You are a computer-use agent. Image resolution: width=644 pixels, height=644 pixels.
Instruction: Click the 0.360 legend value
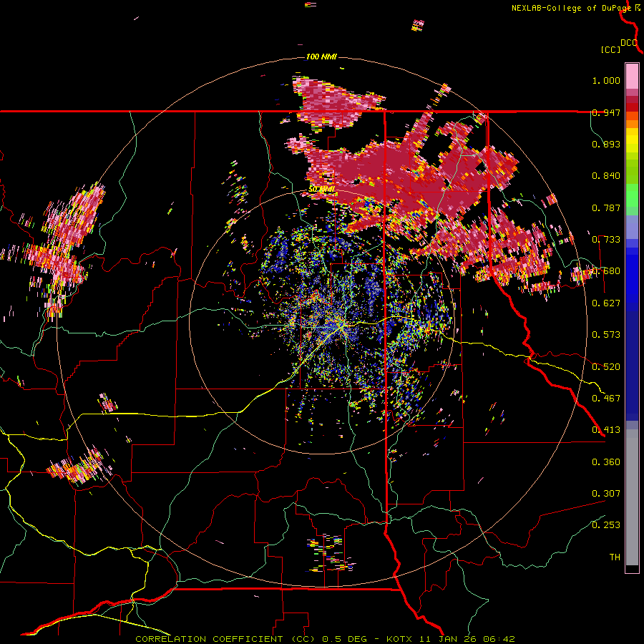606,462
